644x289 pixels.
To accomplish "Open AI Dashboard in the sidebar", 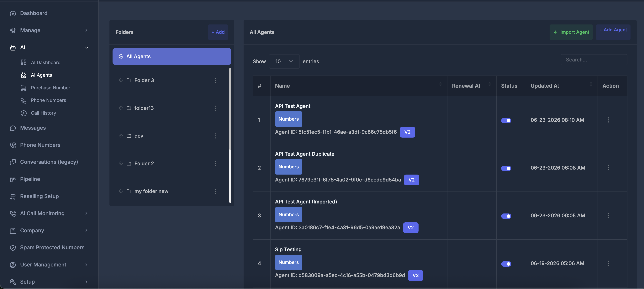I will 45,62.
